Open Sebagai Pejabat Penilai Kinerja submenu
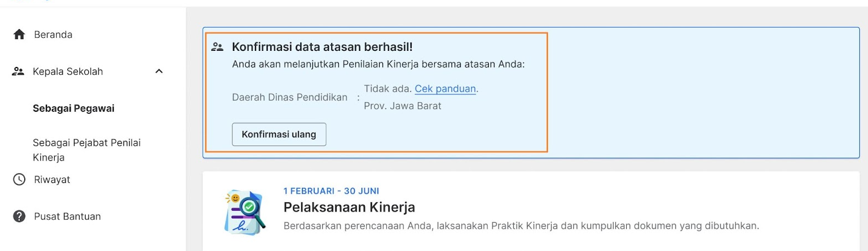 coord(87,150)
